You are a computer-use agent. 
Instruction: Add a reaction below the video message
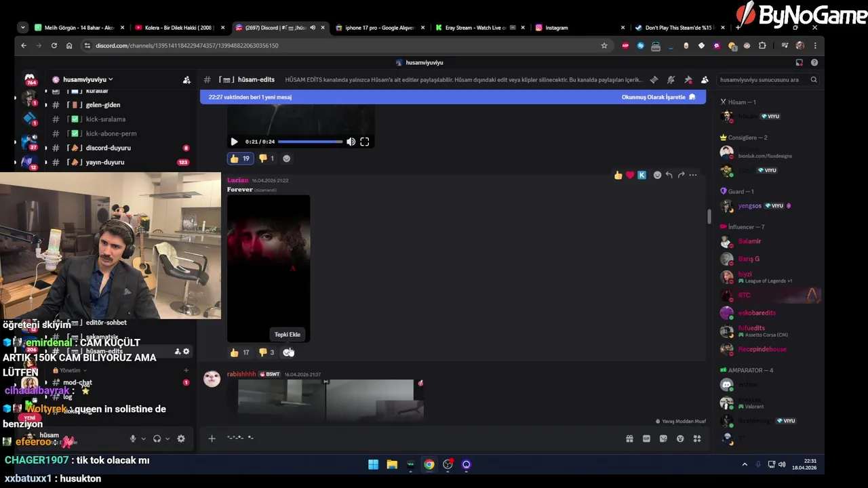(x=286, y=159)
